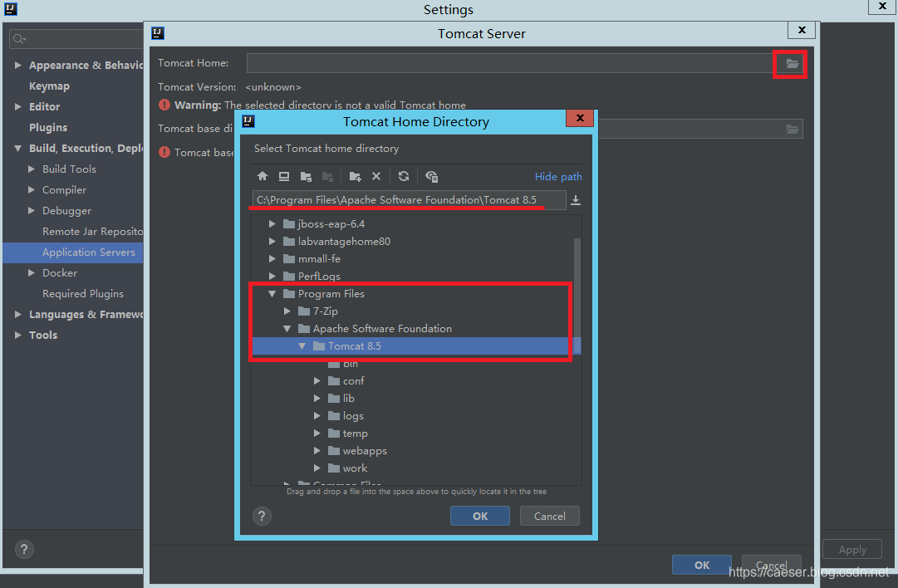Click the Tomcat Home input field

click(510, 63)
